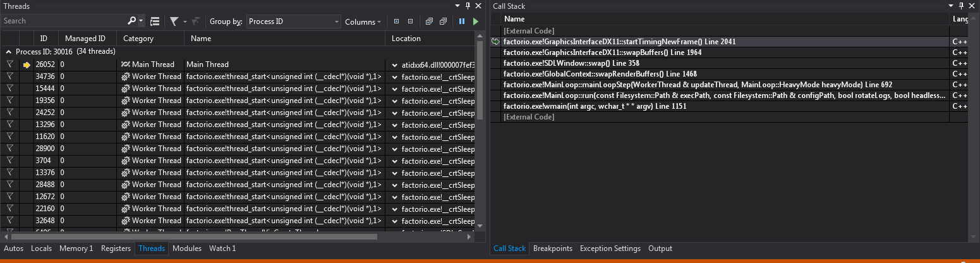Viewport: 980px width, 263px height.
Task: Open the Exception Settings tab
Action: pyautogui.click(x=610, y=248)
